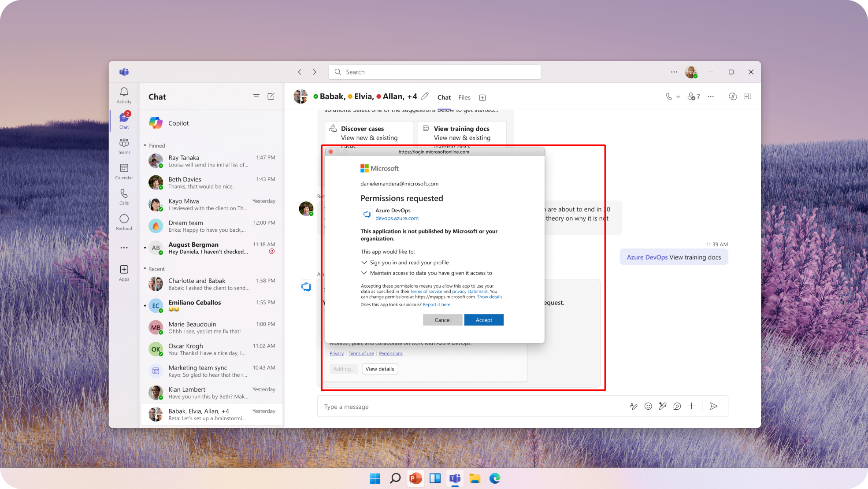This screenshot has height=489, width=868.
Task: Click the emoji icon in message box
Action: (648, 406)
